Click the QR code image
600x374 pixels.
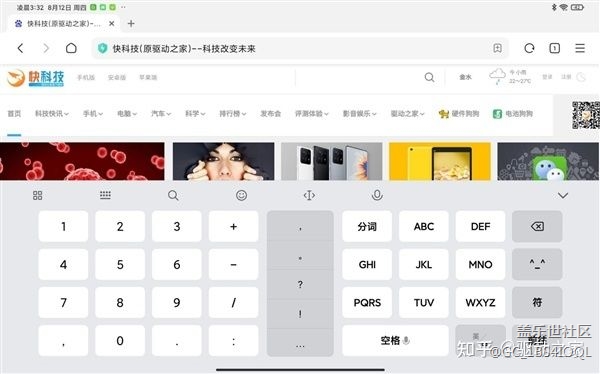586,115
